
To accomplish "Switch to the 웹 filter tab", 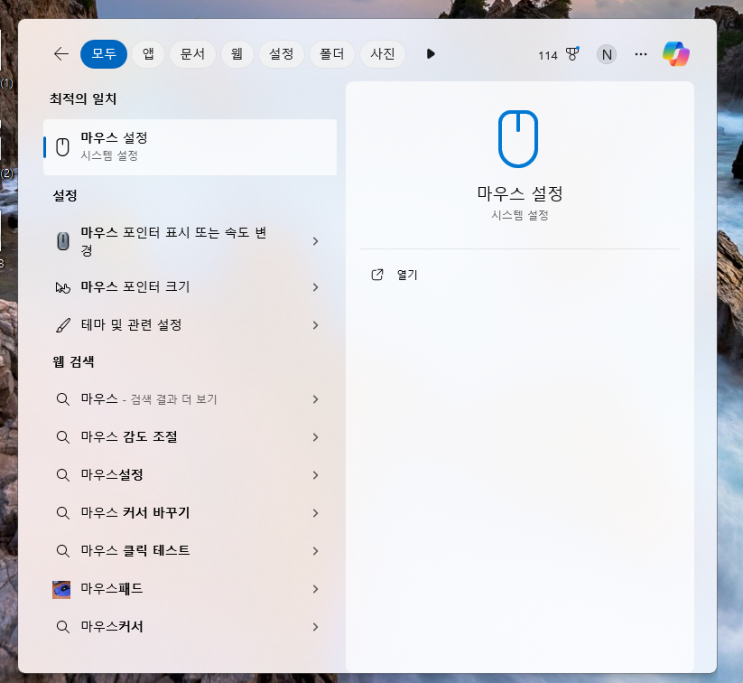I will (237, 54).
